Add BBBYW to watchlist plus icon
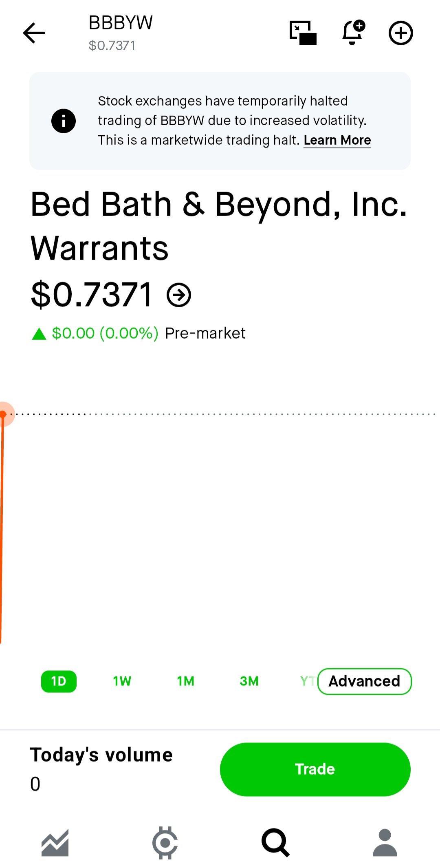440x868 pixels. tap(401, 33)
